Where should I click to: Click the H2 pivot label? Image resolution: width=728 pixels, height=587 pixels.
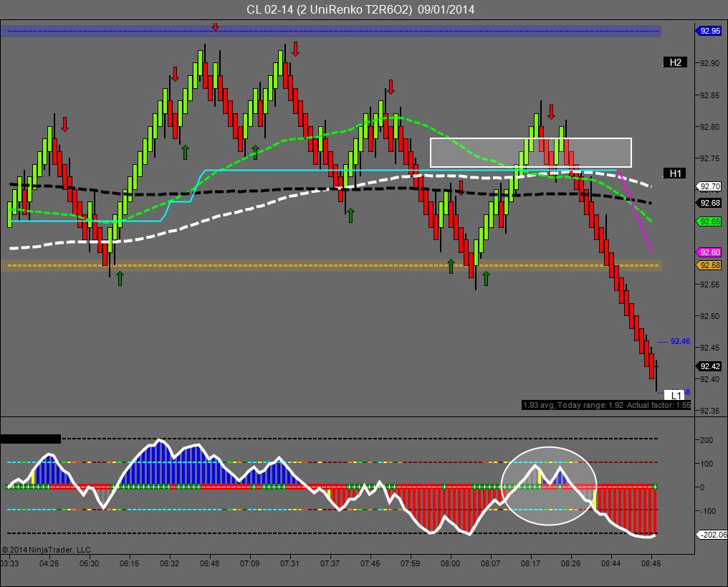[675, 62]
